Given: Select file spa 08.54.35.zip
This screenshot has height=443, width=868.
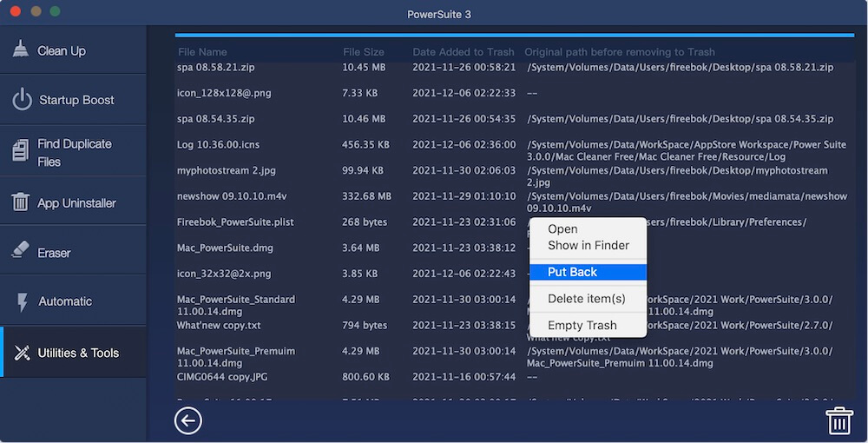Looking at the screenshot, I should click(216, 118).
